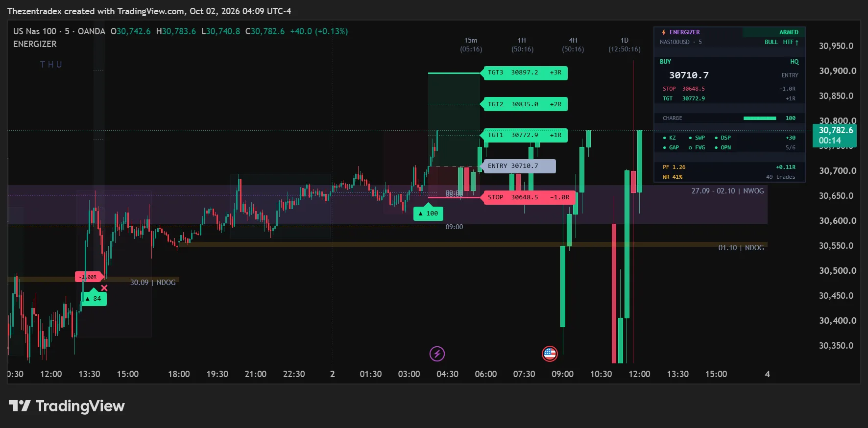The width and height of the screenshot is (868, 428).
Task: Click the 30710.7 entry price in panel
Action: (x=689, y=75)
